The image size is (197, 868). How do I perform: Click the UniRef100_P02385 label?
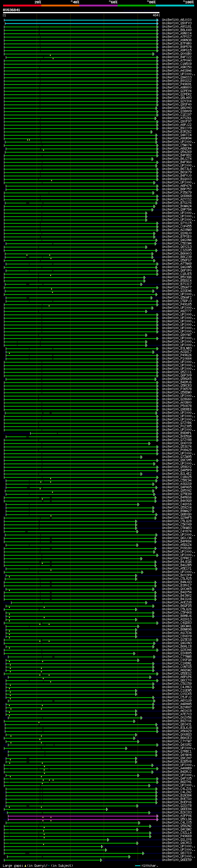(x=177, y=426)
